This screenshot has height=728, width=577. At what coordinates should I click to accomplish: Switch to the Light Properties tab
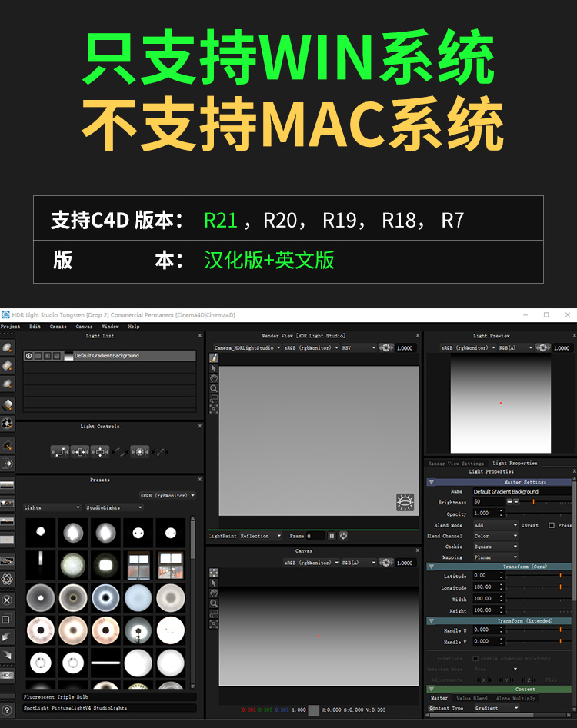click(x=515, y=463)
